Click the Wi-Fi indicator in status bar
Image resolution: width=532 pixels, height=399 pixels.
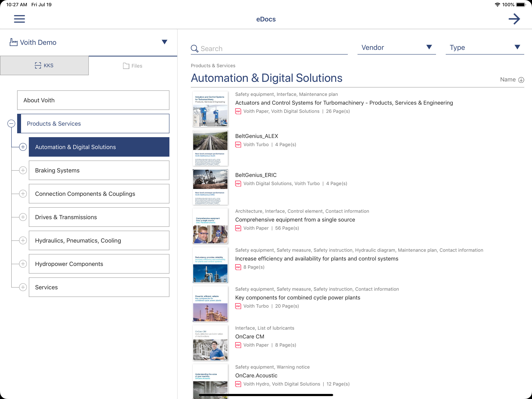point(497,4)
